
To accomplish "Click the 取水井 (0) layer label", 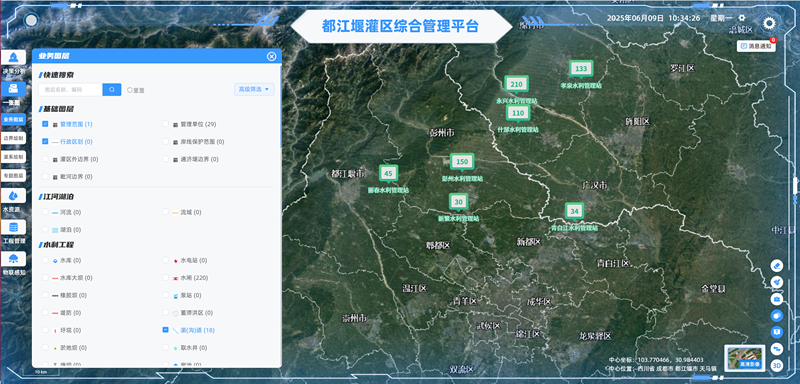I will point(194,348).
